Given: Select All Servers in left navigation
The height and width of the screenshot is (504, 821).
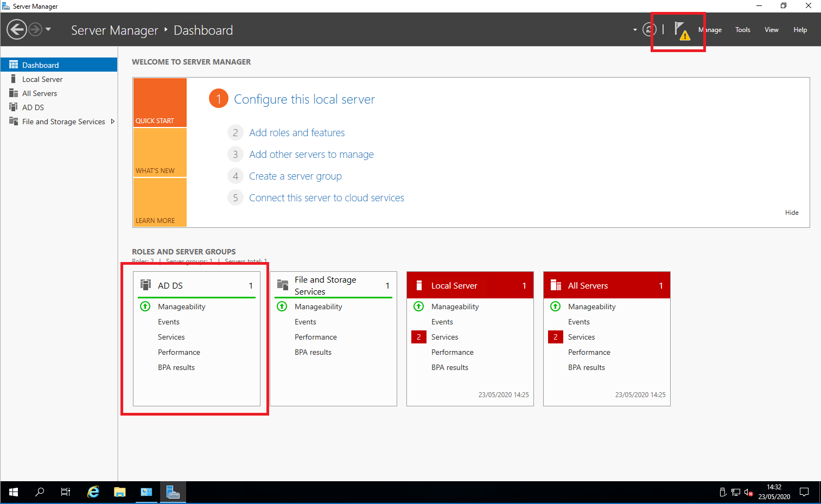Looking at the screenshot, I should coord(59,93).
